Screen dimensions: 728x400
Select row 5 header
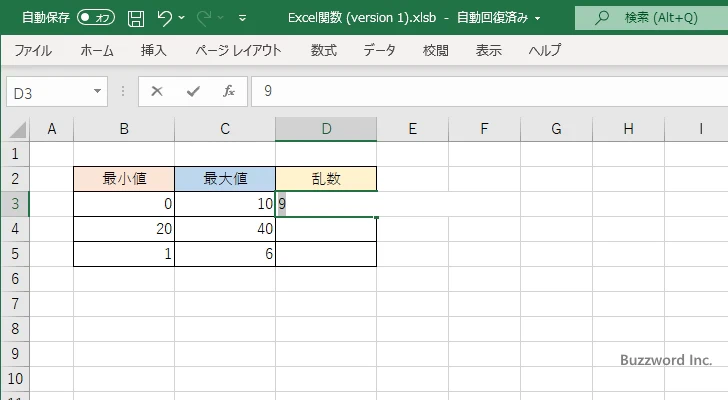15,254
